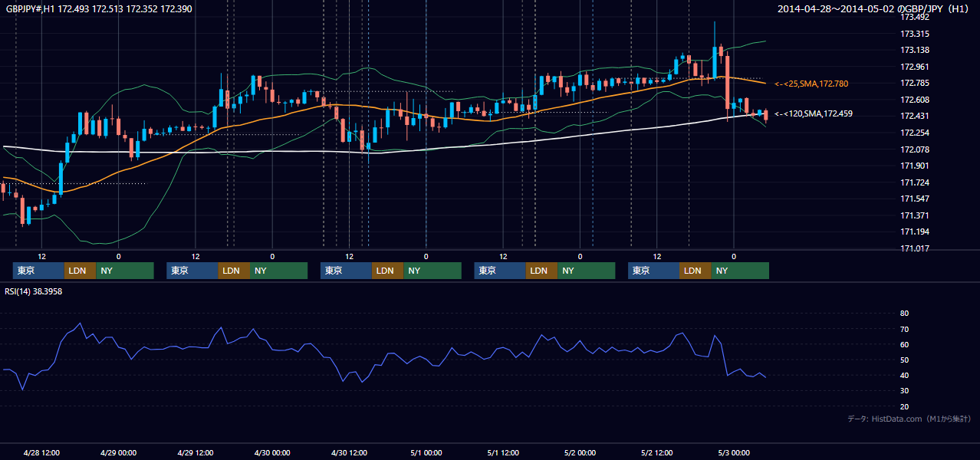980x460 pixels.
Task: Select the 120 SMA 172.459 label
Action: (814, 113)
